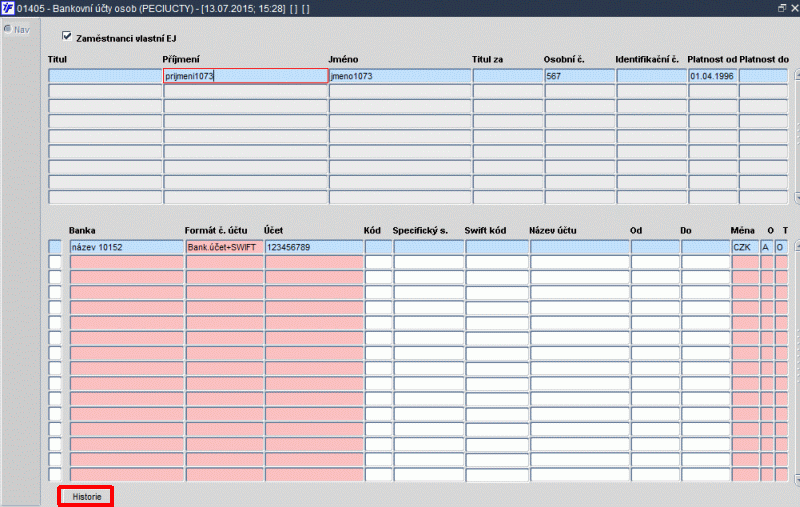Screen dimensions: 800x507
Task: Click the application icon in the title bar
Action: pyautogui.click(x=8, y=8)
